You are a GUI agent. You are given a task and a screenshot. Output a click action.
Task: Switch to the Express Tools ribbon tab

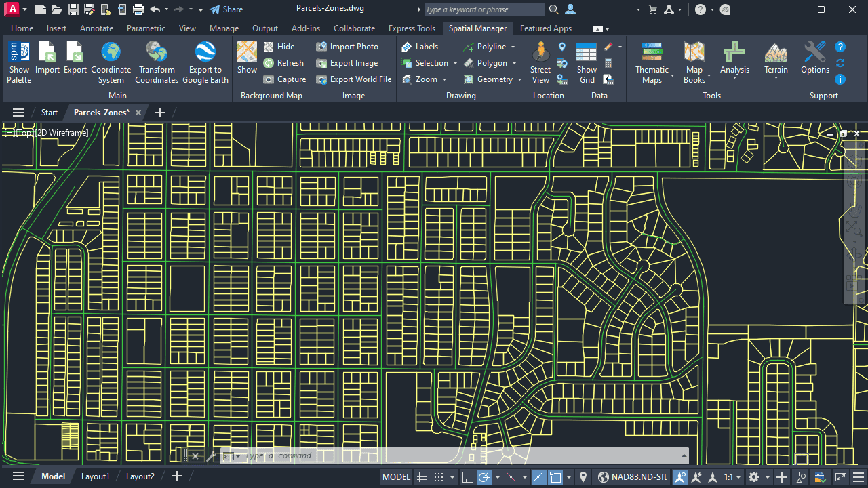pyautogui.click(x=412, y=28)
